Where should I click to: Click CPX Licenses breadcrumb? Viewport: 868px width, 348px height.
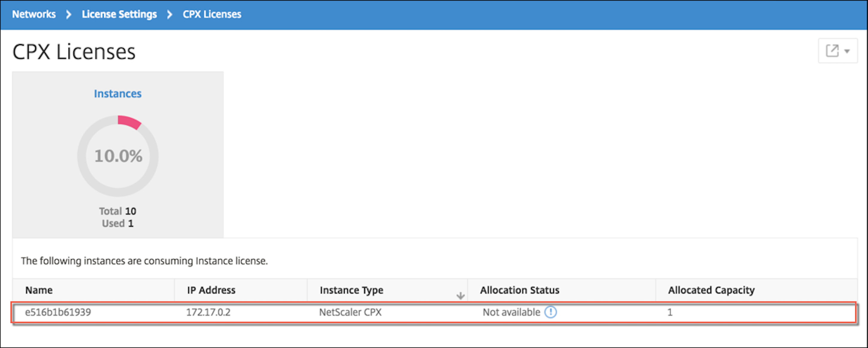point(212,14)
